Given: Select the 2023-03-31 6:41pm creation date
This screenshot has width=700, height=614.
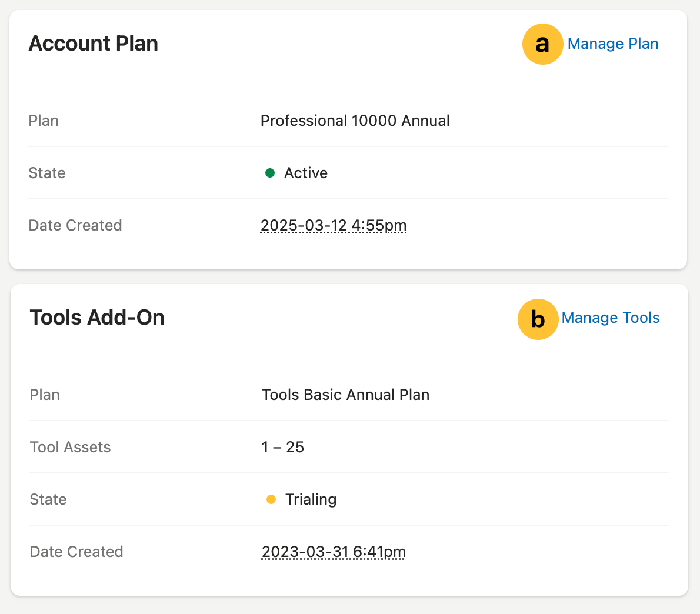Looking at the screenshot, I should click(334, 552).
